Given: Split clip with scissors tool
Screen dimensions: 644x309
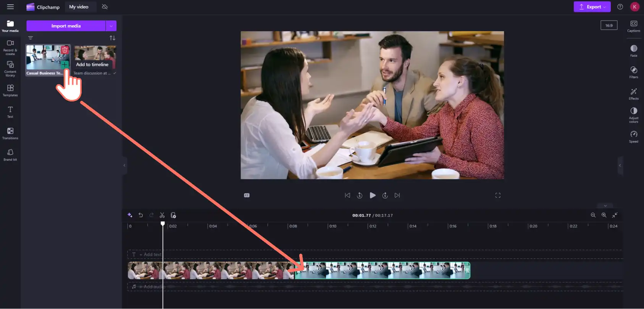Looking at the screenshot, I should point(162,215).
